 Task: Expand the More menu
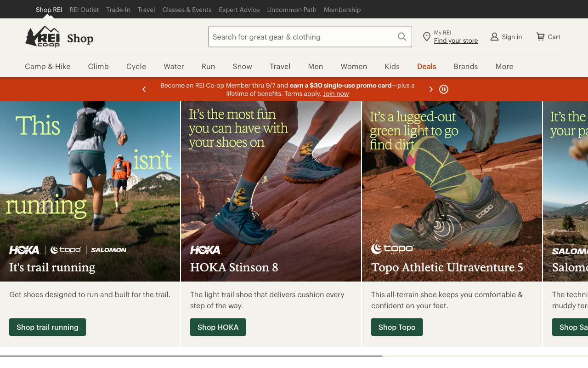click(504, 66)
